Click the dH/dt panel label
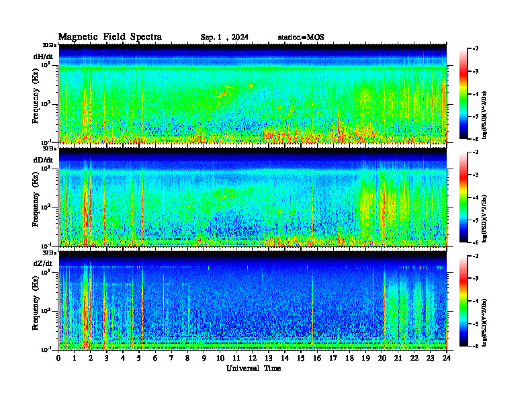 click(x=43, y=56)
